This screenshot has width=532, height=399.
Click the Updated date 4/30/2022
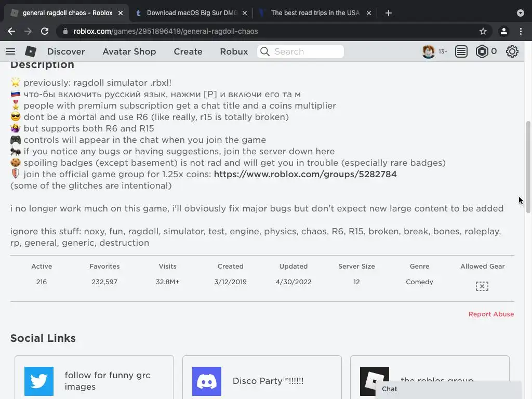pos(294,282)
